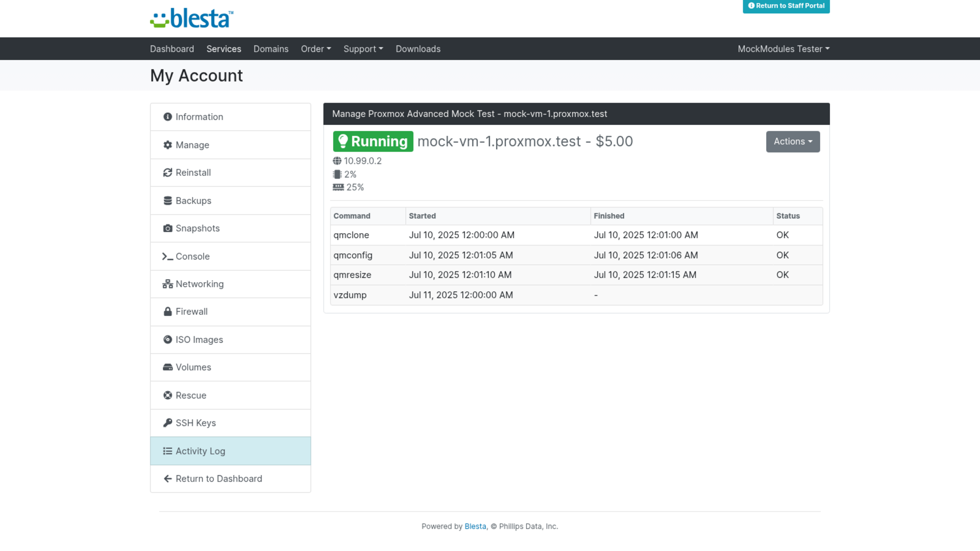Click the ISO Images disc icon
980x551 pixels.
pyautogui.click(x=167, y=340)
